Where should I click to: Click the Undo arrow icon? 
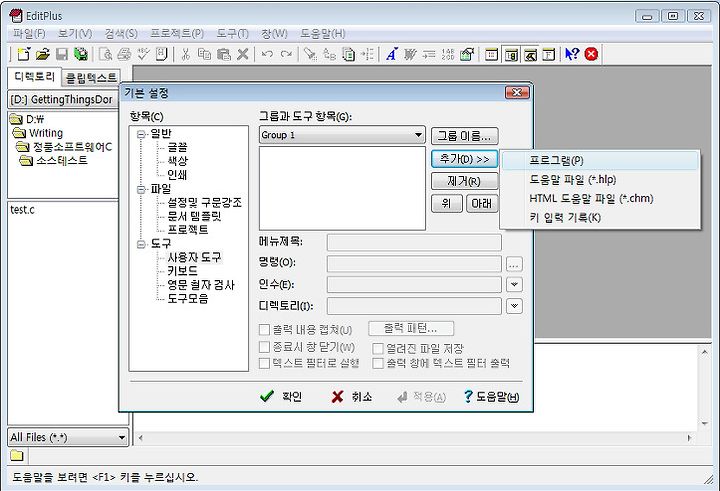click(267, 54)
